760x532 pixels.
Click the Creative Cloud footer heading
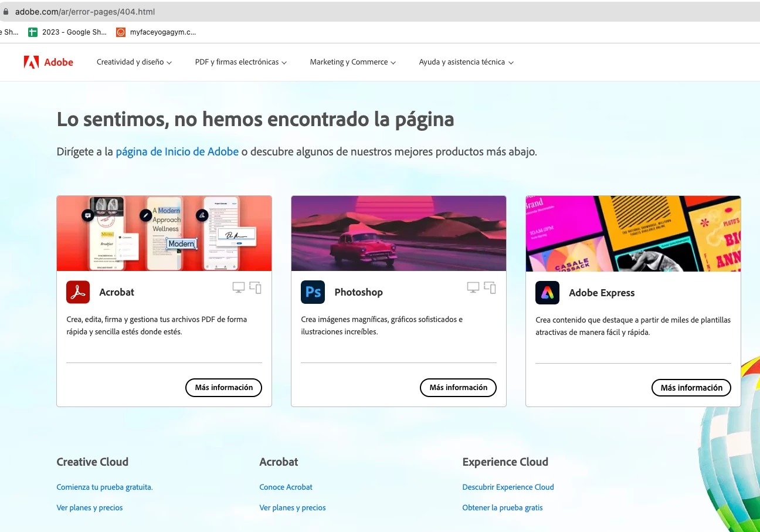tap(92, 462)
